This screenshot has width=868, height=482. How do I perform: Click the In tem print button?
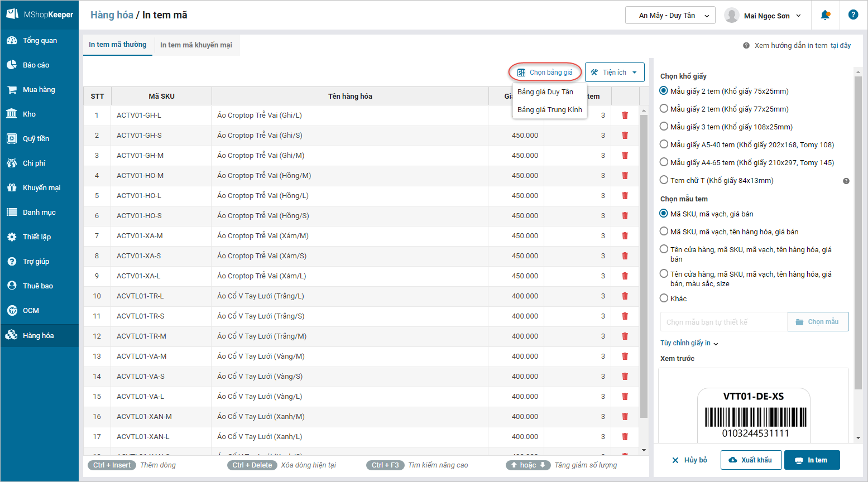coord(812,460)
